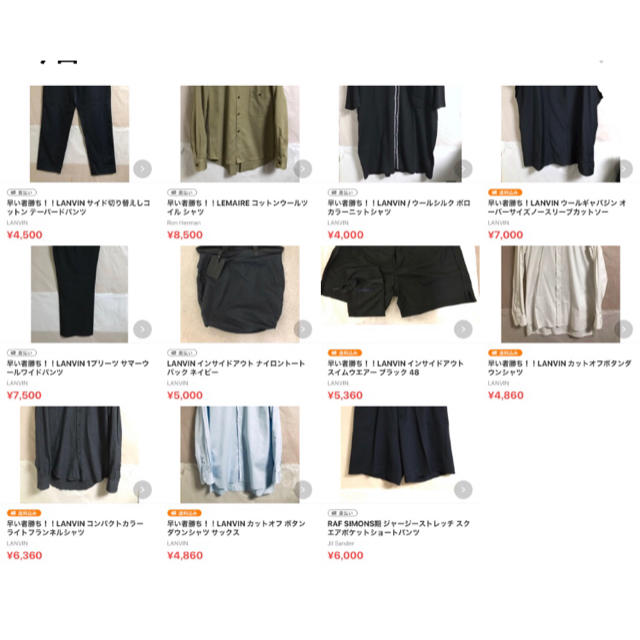Click orange shipping badge on ¥6,360 flannel shirt
Image resolution: width=640 pixels, height=640 pixels.
tap(24, 513)
